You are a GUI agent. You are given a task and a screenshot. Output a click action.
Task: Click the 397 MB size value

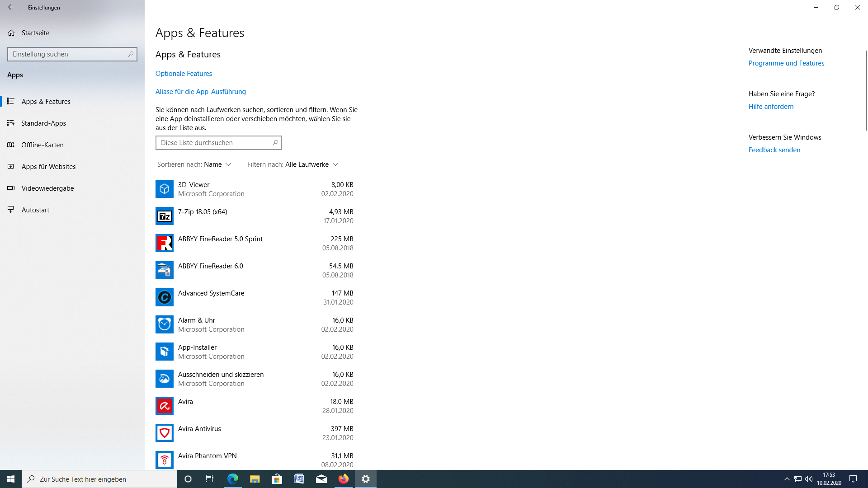(342, 429)
